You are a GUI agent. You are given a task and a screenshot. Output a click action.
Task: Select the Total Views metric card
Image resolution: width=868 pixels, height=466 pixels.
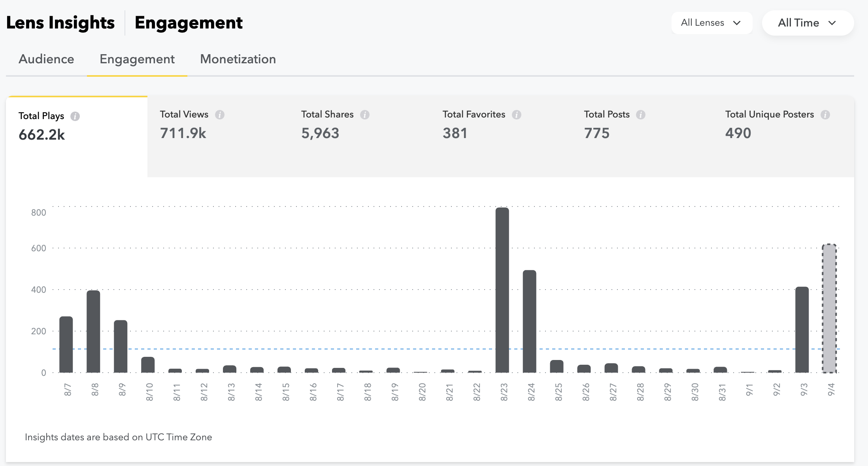click(218, 136)
